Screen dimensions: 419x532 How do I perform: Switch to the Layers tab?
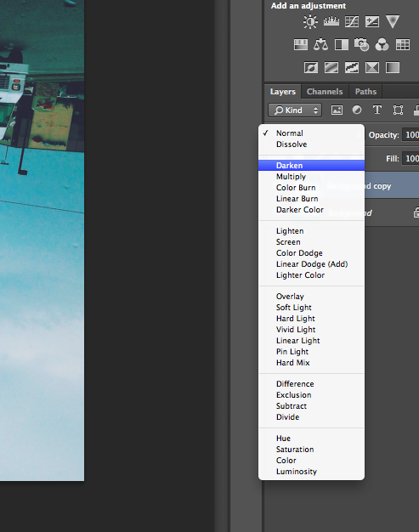[283, 92]
